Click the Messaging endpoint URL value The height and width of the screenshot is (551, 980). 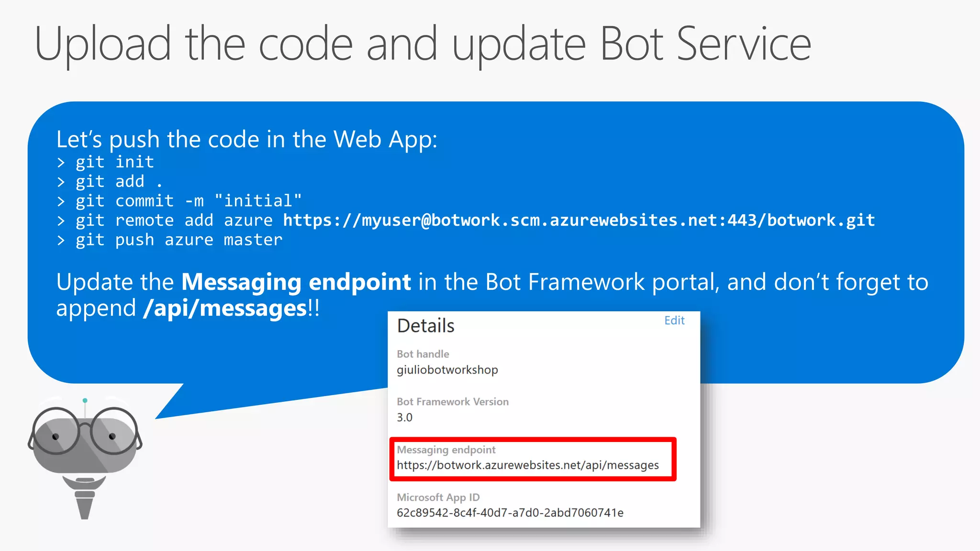(527, 465)
